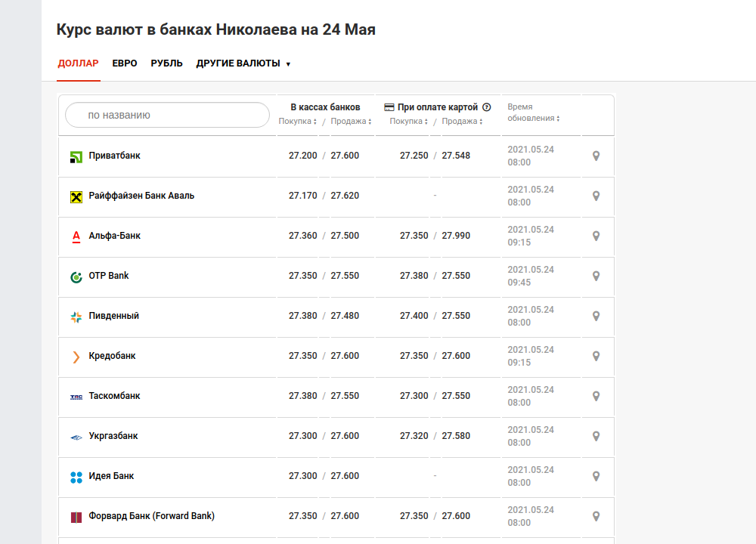756x544 pixels.
Task: Expand the ДРУГИЕ ВАЛЮТЫ dropdown
Action: [243, 63]
